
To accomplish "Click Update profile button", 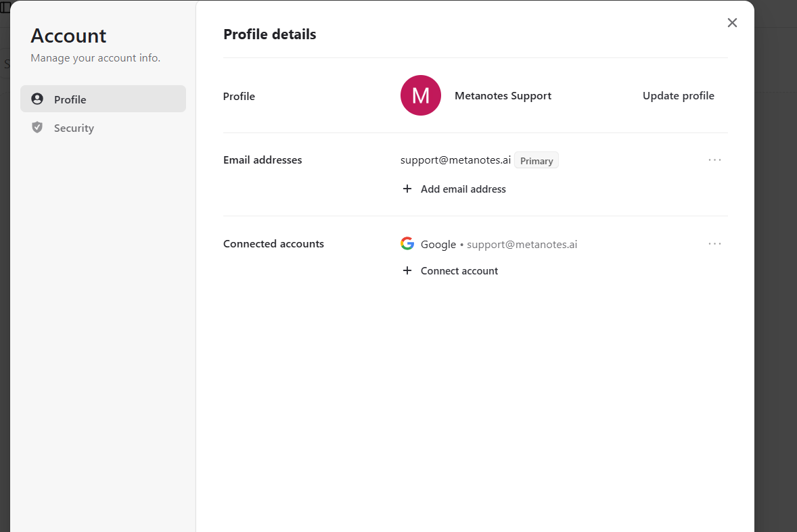I will click(678, 95).
